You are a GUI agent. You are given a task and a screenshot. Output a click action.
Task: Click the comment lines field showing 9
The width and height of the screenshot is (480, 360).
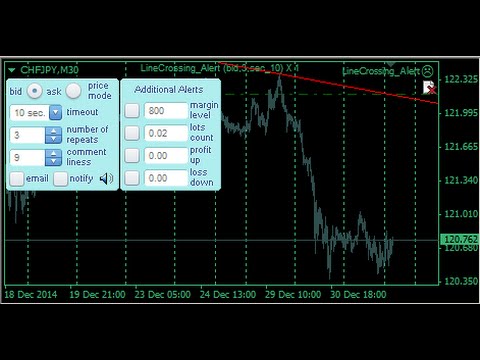click(x=27, y=157)
